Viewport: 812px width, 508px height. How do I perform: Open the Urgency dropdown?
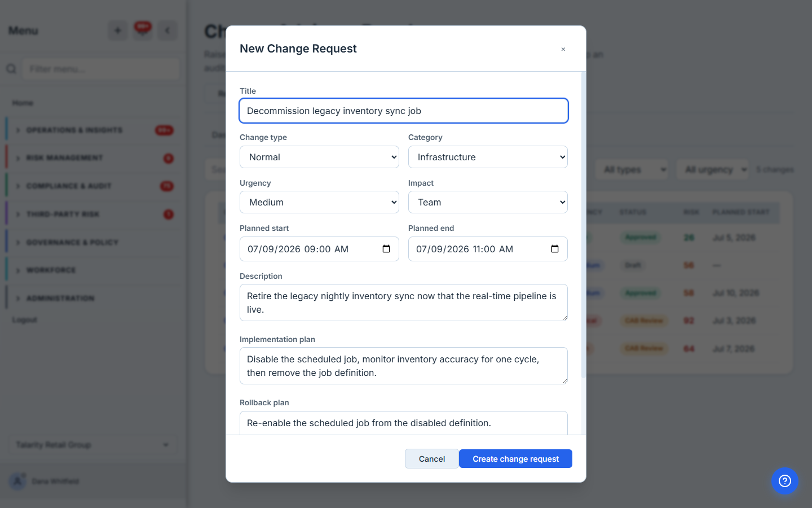[319, 202]
